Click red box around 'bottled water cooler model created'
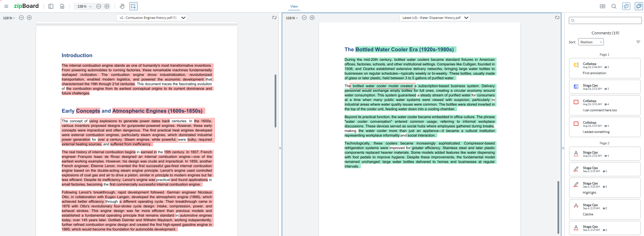The height and width of the screenshot is (236, 644). (383, 86)
